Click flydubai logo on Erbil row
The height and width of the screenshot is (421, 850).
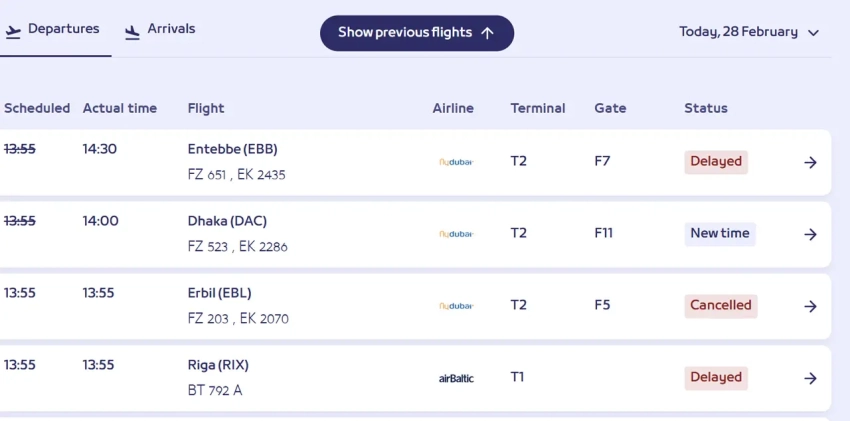pos(456,306)
